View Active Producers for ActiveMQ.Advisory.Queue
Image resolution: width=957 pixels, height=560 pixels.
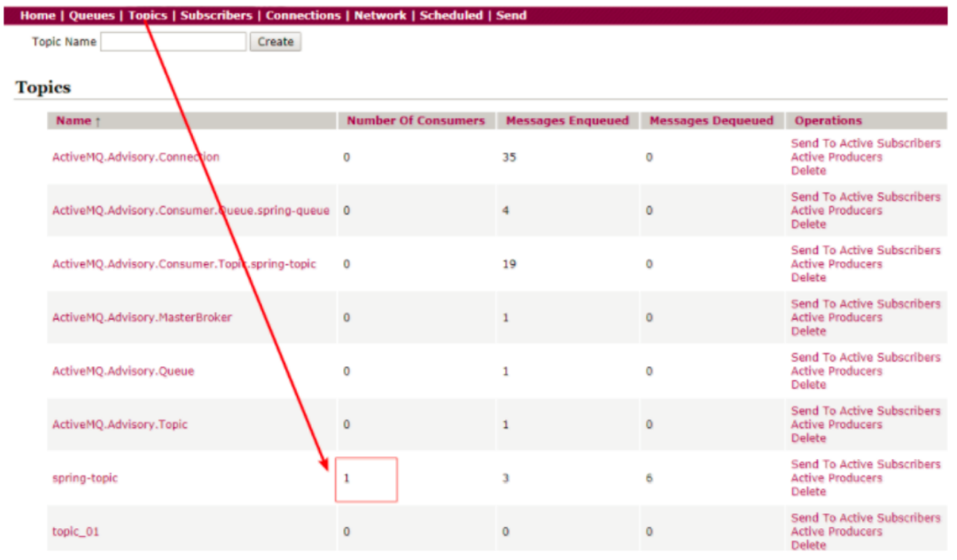(836, 371)
